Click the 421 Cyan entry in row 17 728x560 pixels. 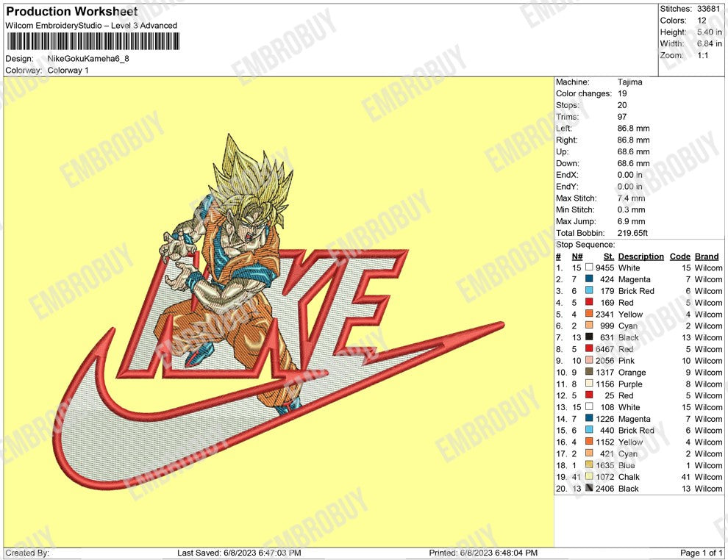[618, 453]
